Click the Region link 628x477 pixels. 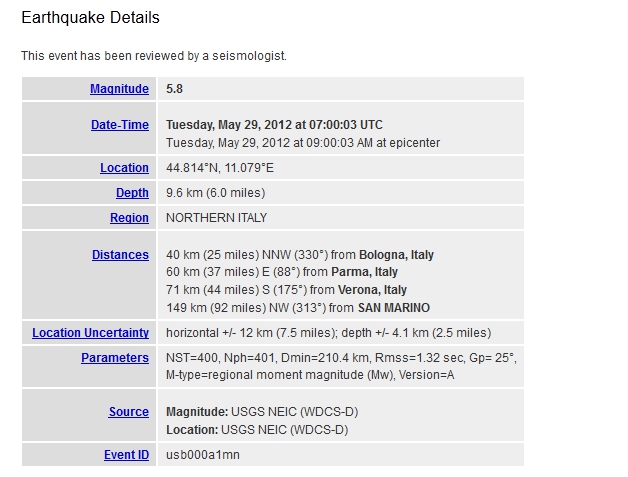129,218
